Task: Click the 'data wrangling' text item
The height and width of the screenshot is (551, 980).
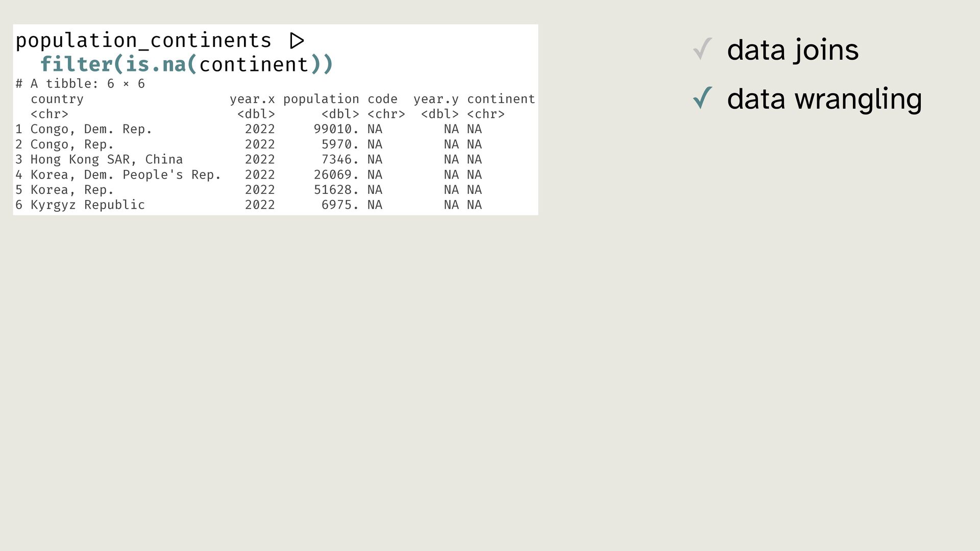Action: 824,99
